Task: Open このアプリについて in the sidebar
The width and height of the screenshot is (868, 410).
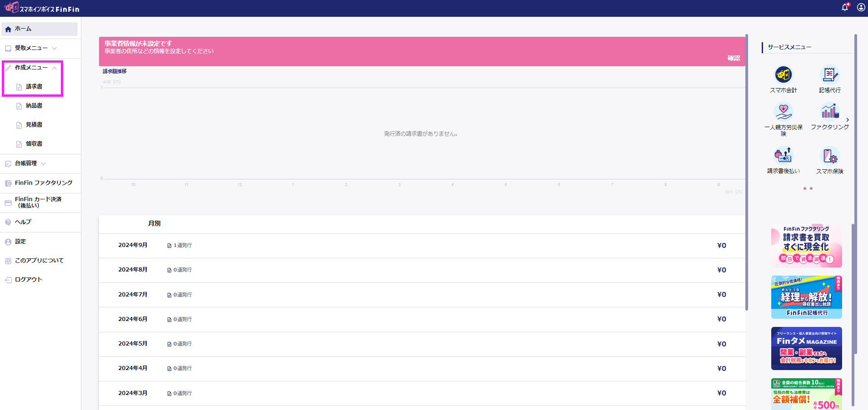Action: (x=40, y=261)
